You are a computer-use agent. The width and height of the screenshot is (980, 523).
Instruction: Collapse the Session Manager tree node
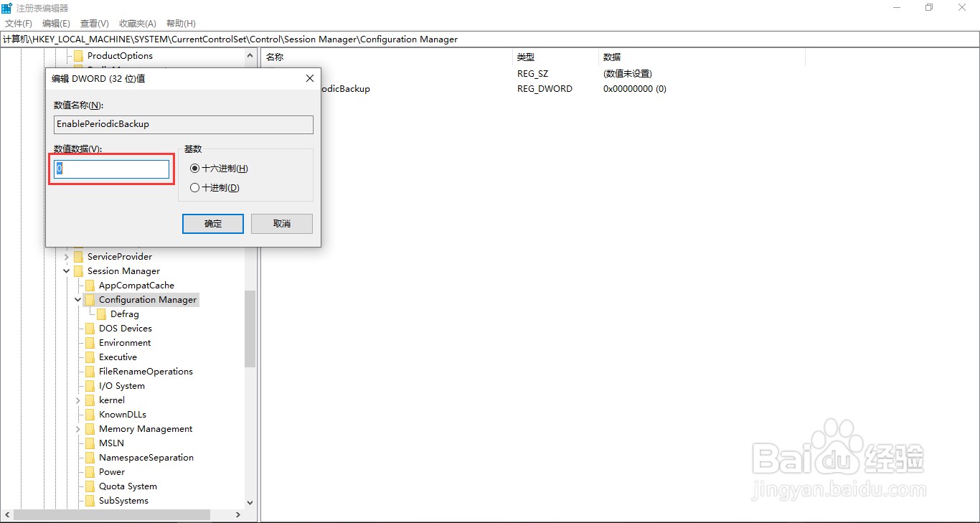click(x=67, y=271)
